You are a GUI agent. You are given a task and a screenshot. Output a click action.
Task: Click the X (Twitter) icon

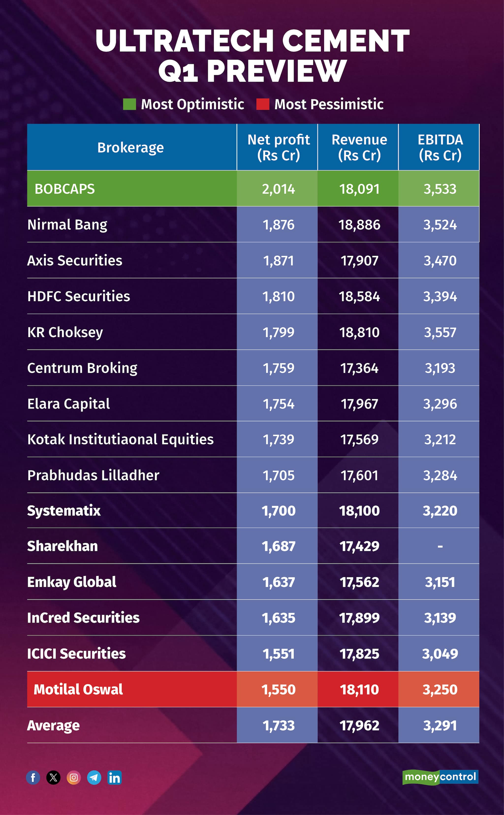[x=53, y=778]
